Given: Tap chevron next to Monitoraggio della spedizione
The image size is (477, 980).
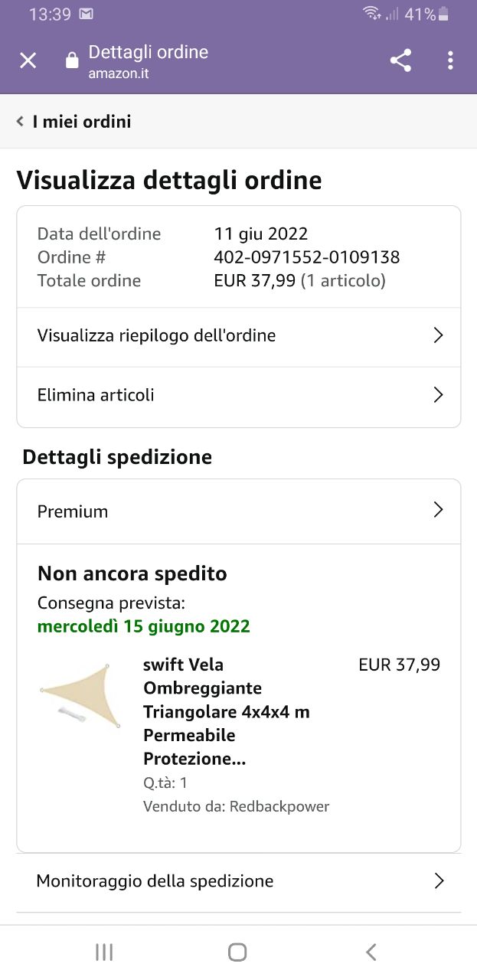Looking at the screenshot, I should click(x=439, y=881).
